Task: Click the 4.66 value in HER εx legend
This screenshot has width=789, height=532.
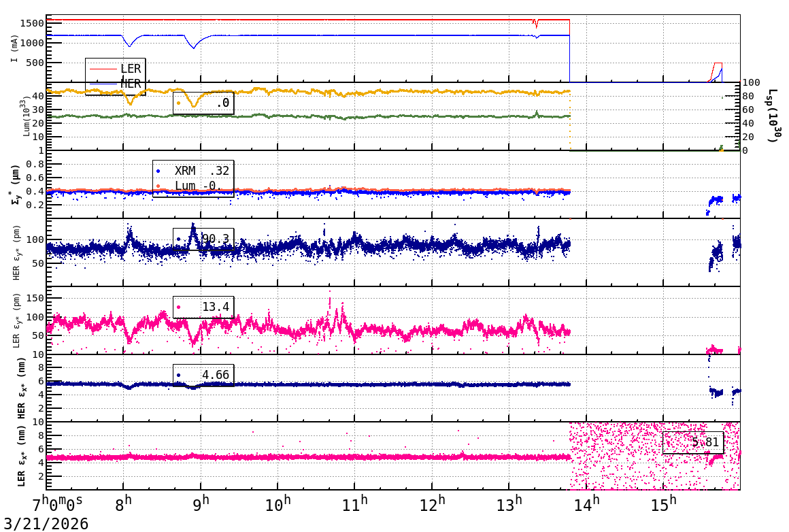Action: point(216,375)
